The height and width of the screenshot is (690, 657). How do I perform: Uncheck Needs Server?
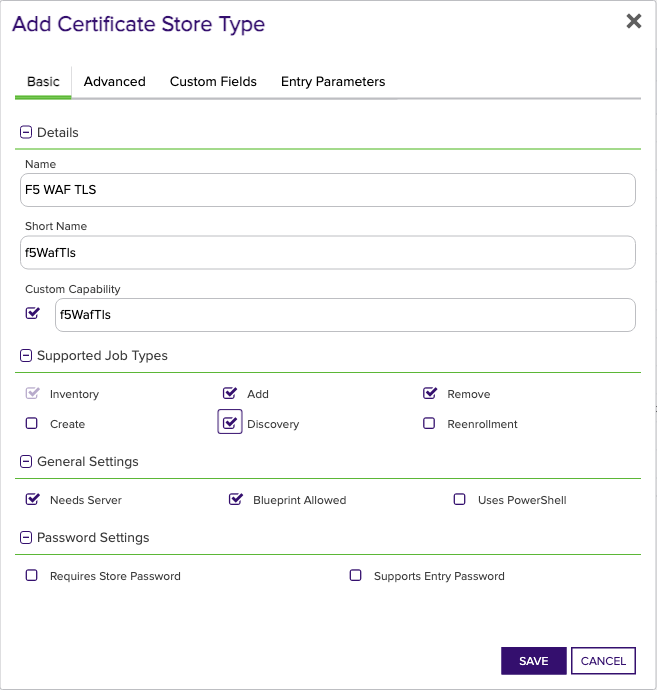32,499
